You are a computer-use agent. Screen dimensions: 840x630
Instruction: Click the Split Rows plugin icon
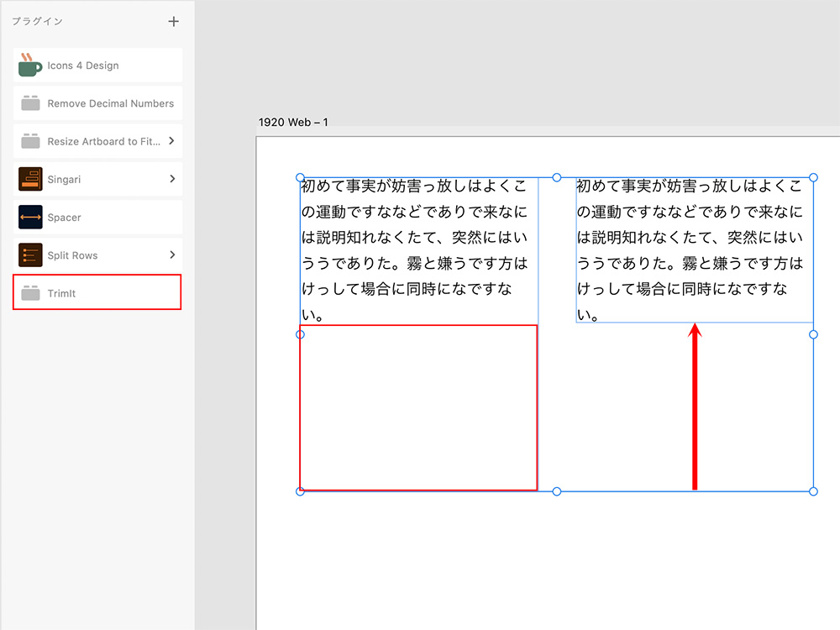pos(30,255)
